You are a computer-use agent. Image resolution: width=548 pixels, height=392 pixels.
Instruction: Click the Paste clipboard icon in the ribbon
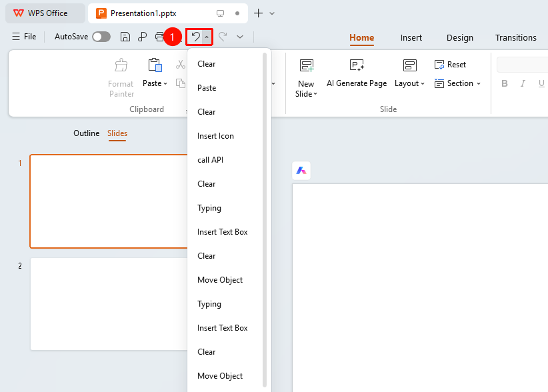pos(155,65)
